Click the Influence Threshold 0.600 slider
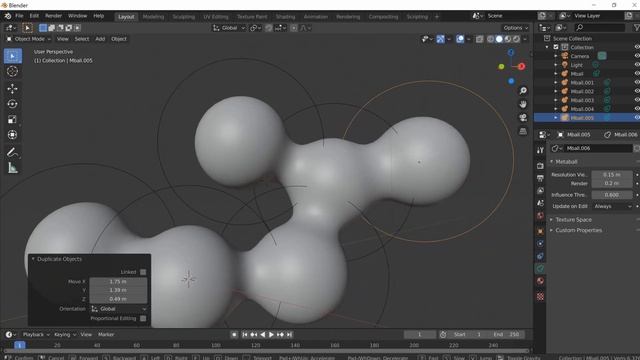 [612, 195]
